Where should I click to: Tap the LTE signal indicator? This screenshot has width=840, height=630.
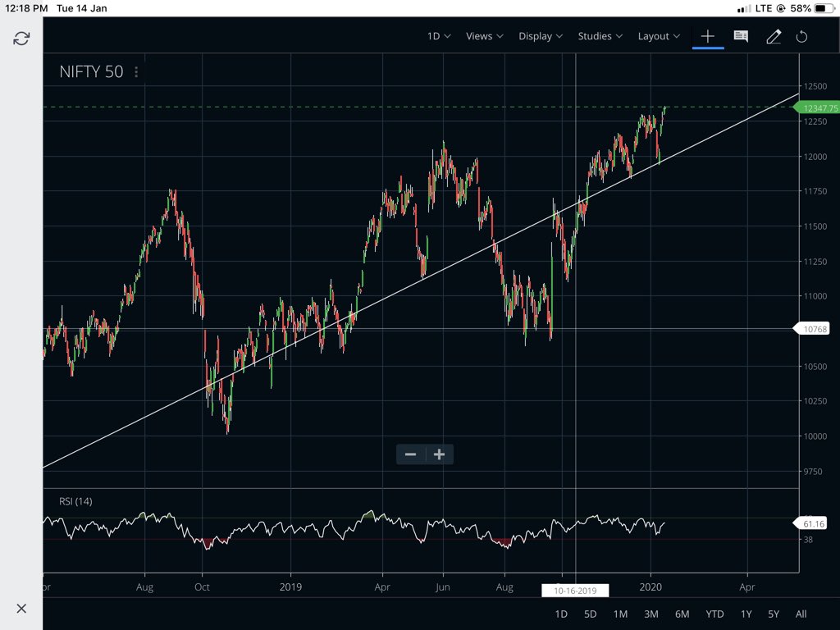pyautogui.click(x=764, y=8)
